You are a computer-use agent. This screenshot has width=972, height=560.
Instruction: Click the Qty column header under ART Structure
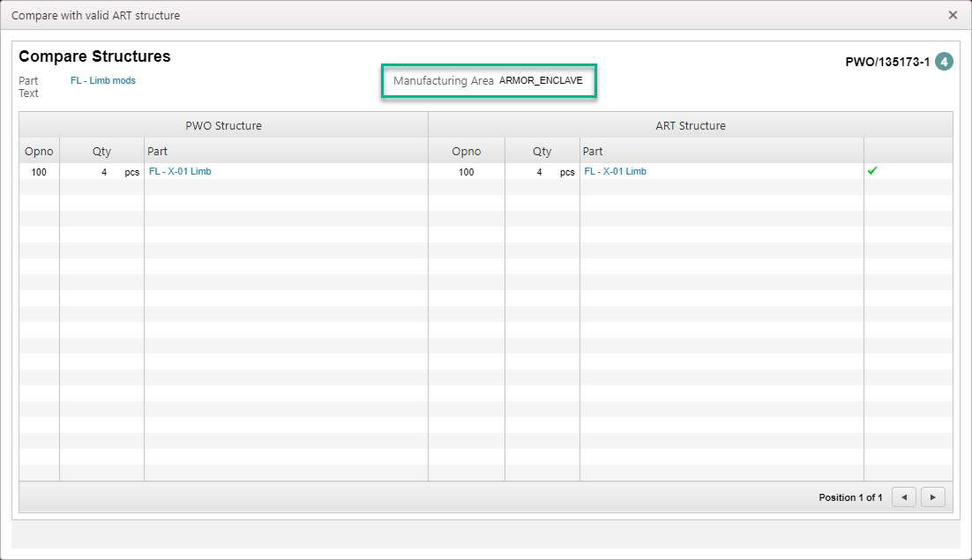pyautogui.click(x=541, y=151)
